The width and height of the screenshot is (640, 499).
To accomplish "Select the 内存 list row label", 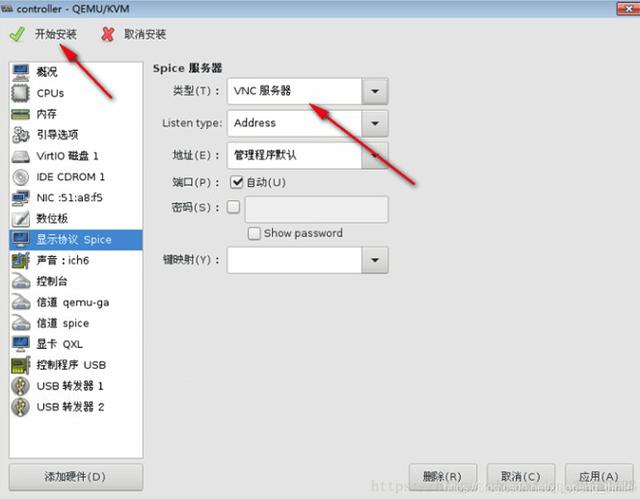I will [x=47, y=114].
